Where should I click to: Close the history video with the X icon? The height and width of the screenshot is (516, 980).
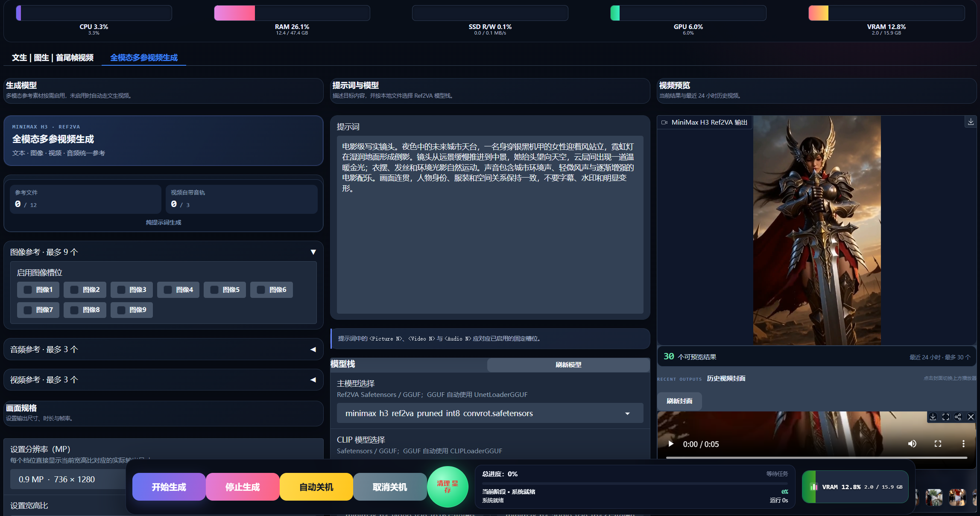pyautogui.click(x=971, y=417)
